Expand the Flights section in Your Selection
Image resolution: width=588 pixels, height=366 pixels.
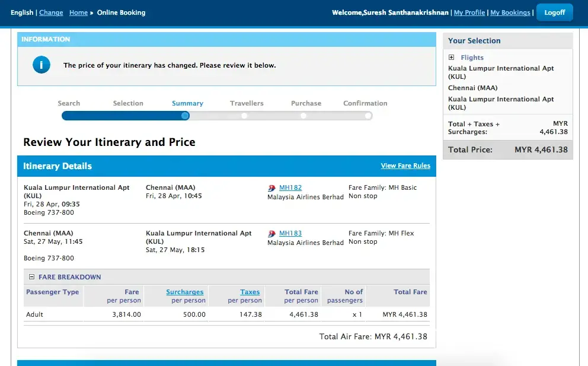452,58
